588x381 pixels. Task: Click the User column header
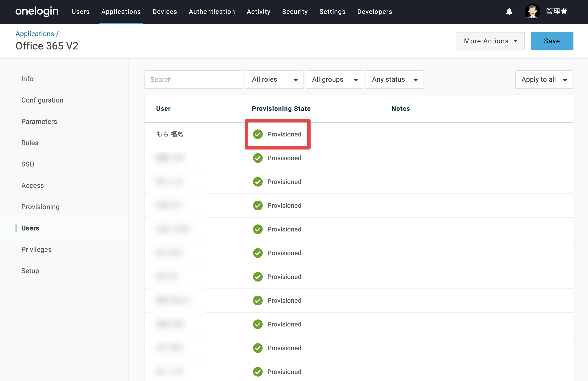coord(163,108)
